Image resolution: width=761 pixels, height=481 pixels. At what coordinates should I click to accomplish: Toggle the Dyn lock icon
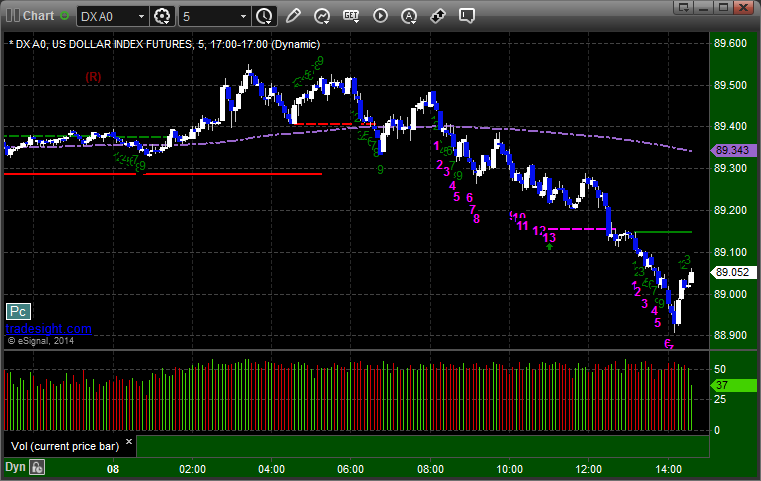(37, 467)
